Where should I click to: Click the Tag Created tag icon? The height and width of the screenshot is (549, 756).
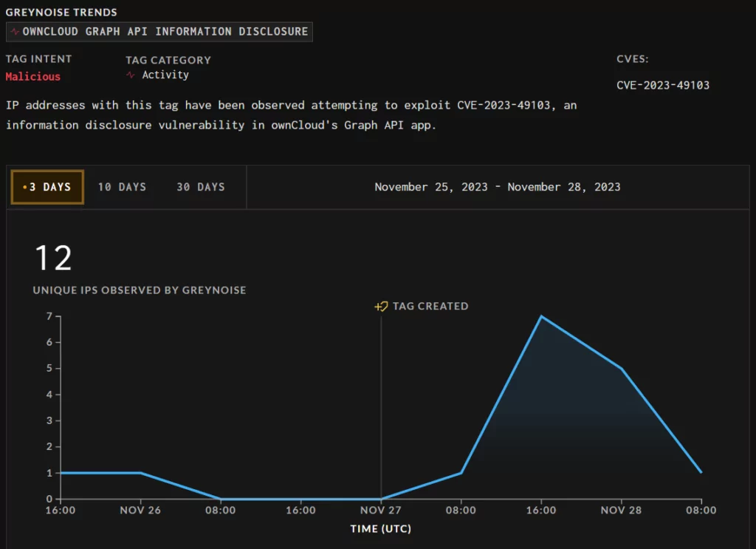coord(381,307)
